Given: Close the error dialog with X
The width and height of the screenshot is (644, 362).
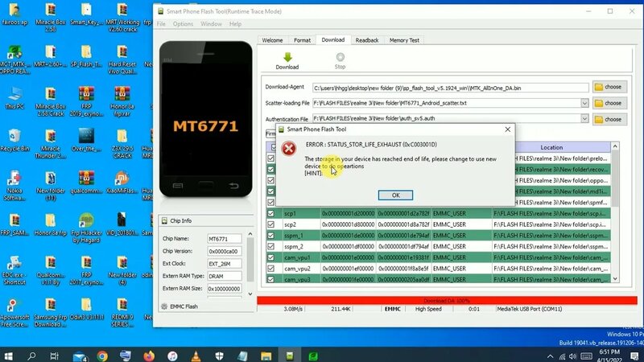Looking at the screenshot, I should pos(508,130).
